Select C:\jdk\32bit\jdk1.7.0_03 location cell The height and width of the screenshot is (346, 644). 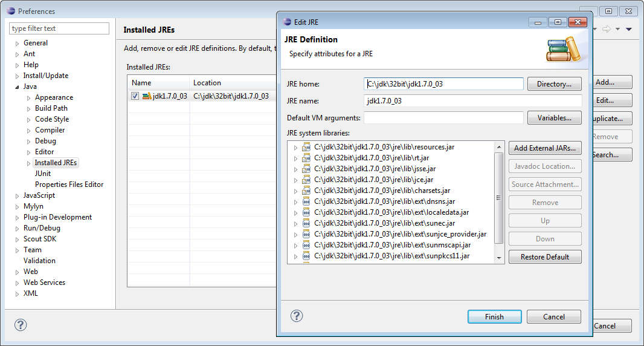231,96
